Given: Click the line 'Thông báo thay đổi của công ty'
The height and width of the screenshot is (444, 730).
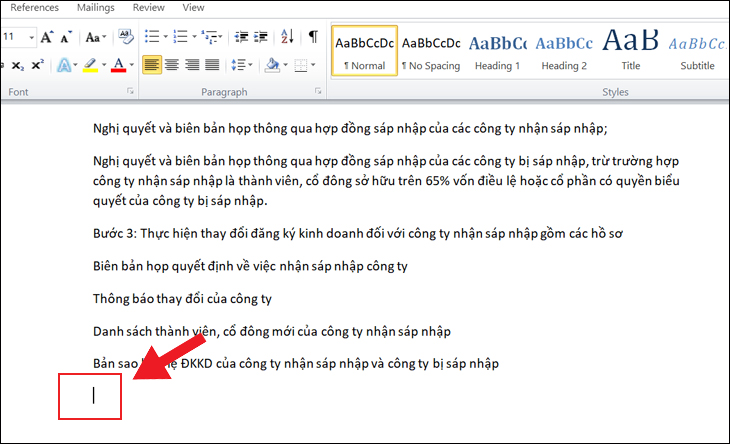Looking at the screenshot, I should tap(182, 298).
